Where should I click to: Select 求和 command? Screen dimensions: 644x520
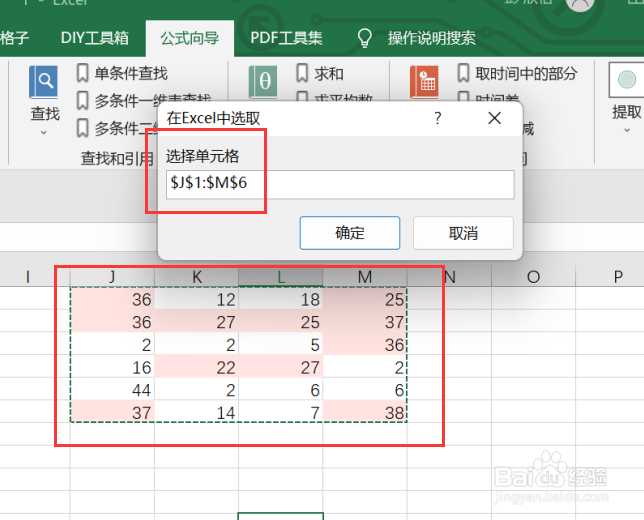pyautogui.click(x=329, y=74)
